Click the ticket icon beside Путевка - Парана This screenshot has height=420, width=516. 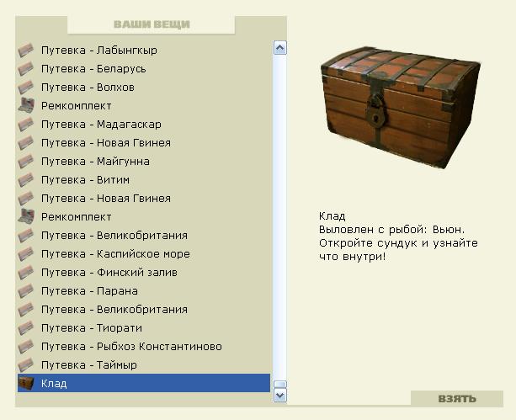coord(25,290)
